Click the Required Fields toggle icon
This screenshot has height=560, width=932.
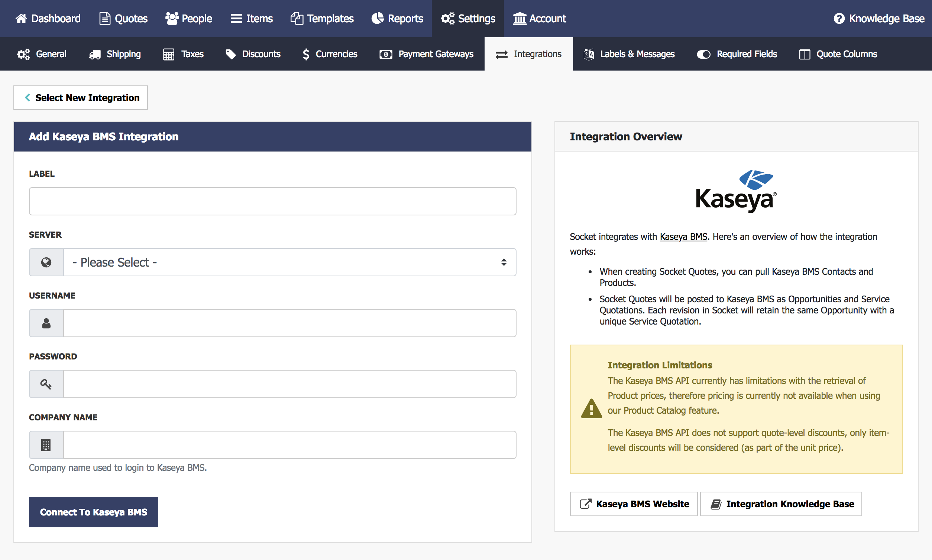pos(703,54)
